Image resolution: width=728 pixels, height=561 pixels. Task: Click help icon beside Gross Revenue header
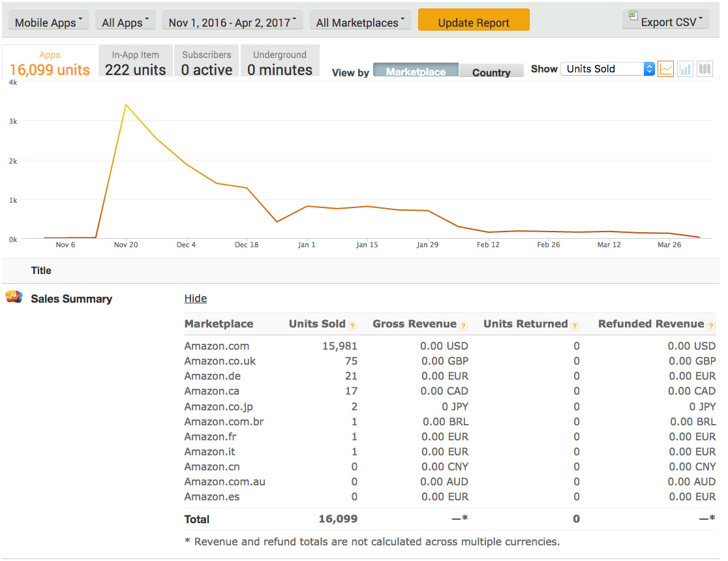tap(463, 326)
